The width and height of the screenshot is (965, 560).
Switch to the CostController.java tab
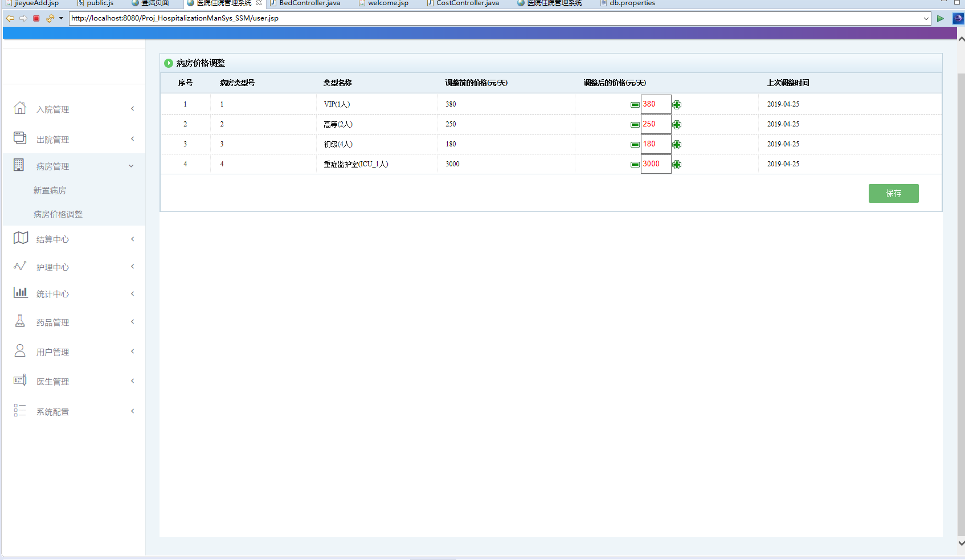[467, 3]
